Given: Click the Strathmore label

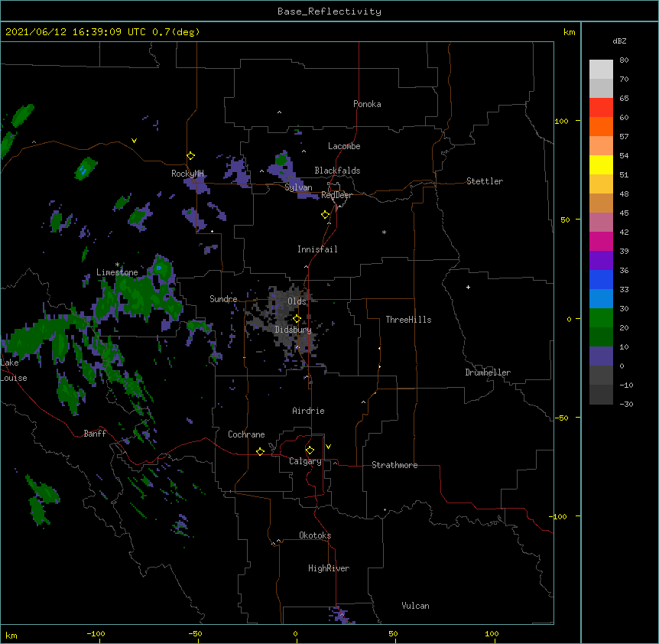Looking at the screenshot, I should [x=394, y=465].
